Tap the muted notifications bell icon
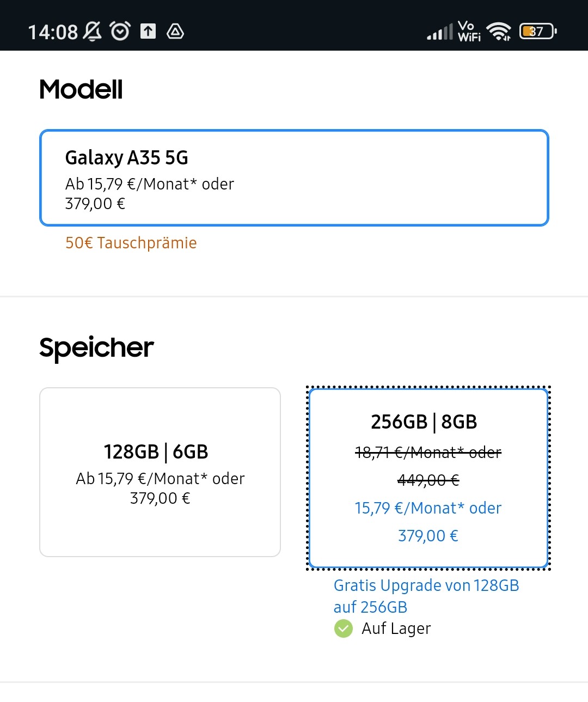 tap(92, 31)
